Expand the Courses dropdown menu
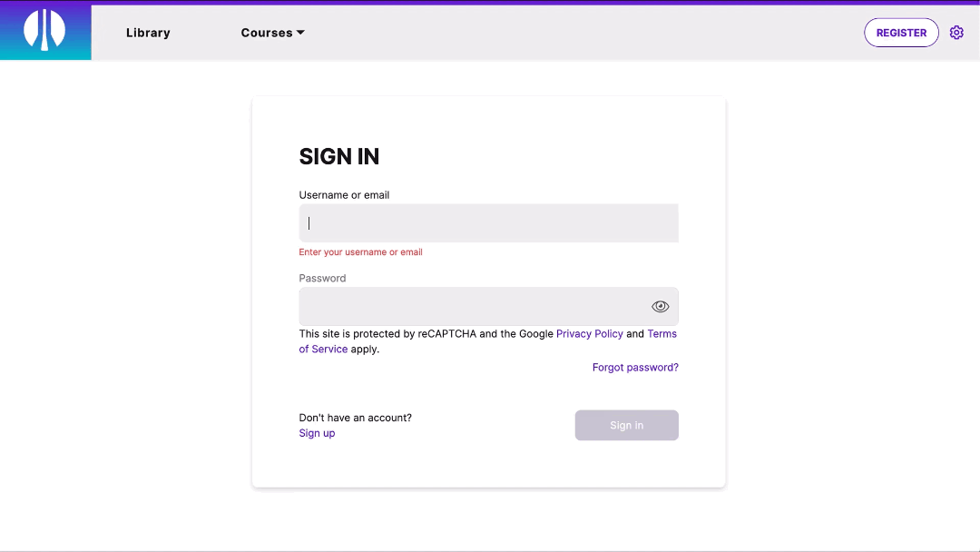Image resolution: width=980 pixels, height=552 pixels. click(x=271, y=32)
